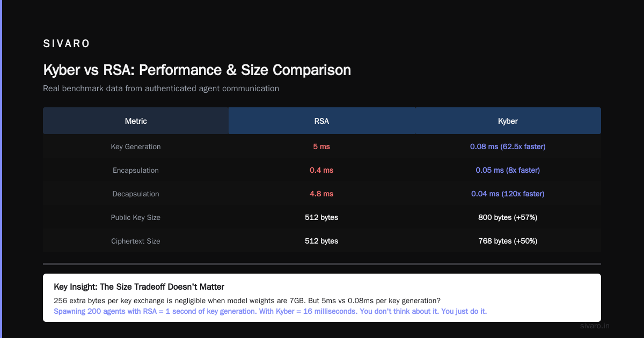Click '768 bytes (+50%)' cell
The image size is (644, 338).
pyautogui.click(x=508, y=241)
